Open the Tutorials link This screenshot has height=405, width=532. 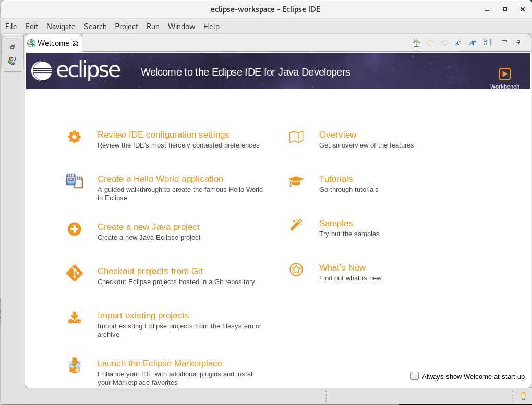(336, 179)
